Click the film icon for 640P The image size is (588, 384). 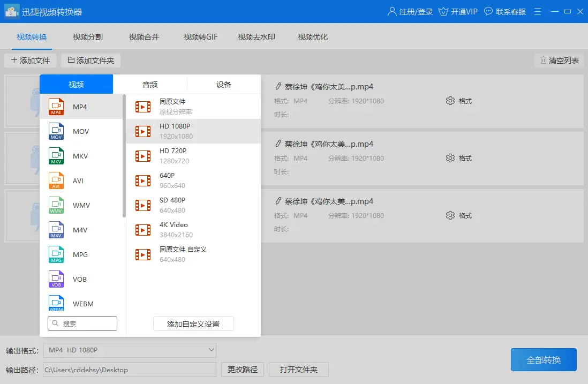(x=143, y=180)
